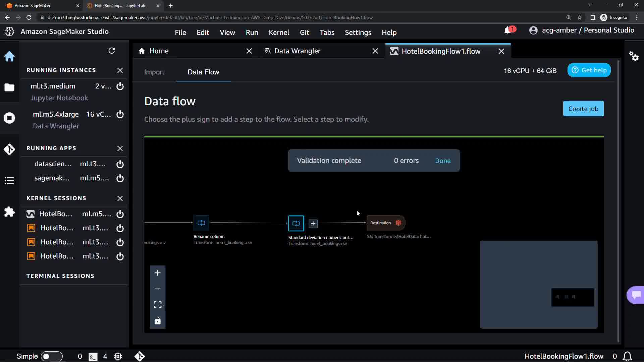Image resolution: width=644 pixels, height=362 pixels.
Task: Switch to the Data Wrangler tab
Action: (x=297, y=51)
